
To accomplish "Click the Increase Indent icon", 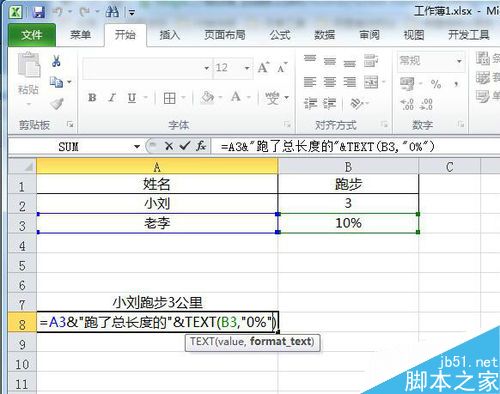I will 330,103.
